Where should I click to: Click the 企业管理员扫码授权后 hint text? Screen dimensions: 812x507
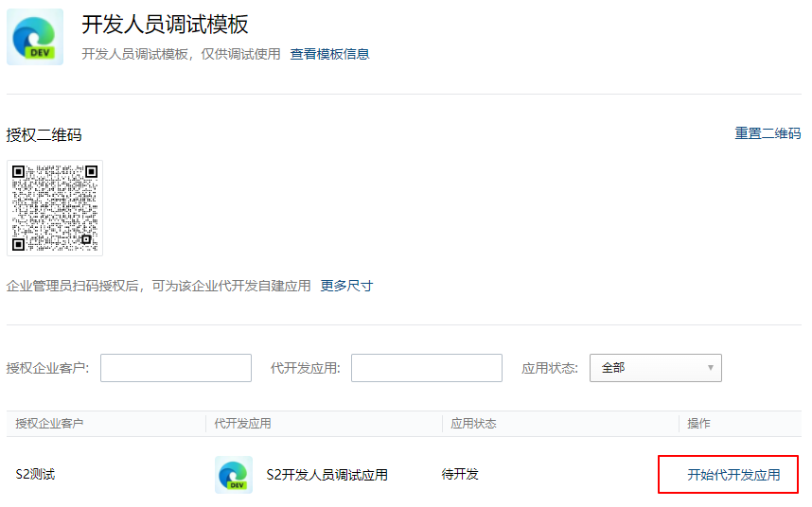click(158, 286)
